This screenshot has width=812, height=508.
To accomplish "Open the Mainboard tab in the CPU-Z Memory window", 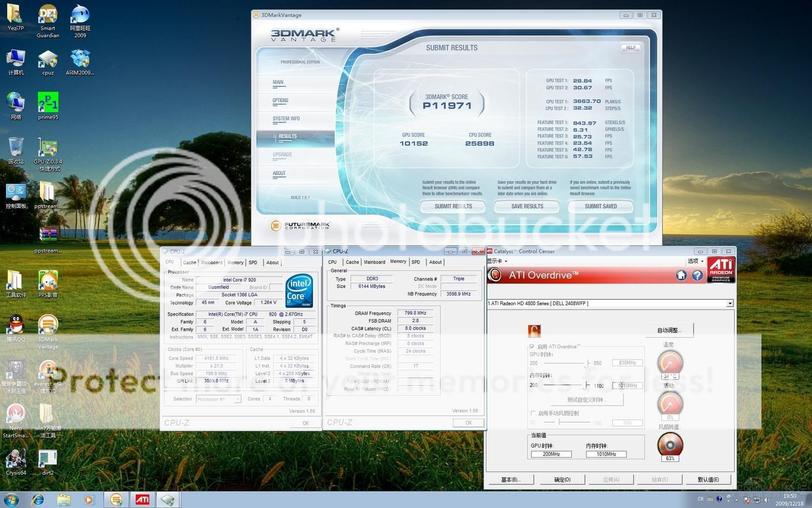I will 374,262.
